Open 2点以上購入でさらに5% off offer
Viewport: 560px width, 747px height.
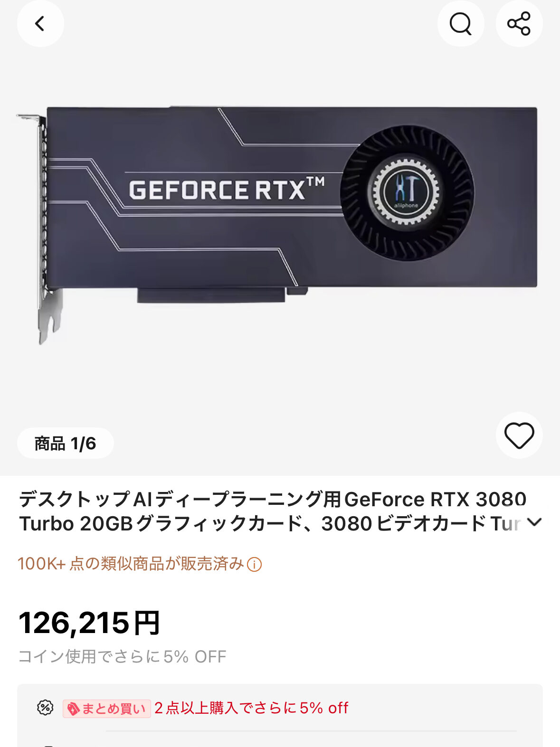pos(251,708)
